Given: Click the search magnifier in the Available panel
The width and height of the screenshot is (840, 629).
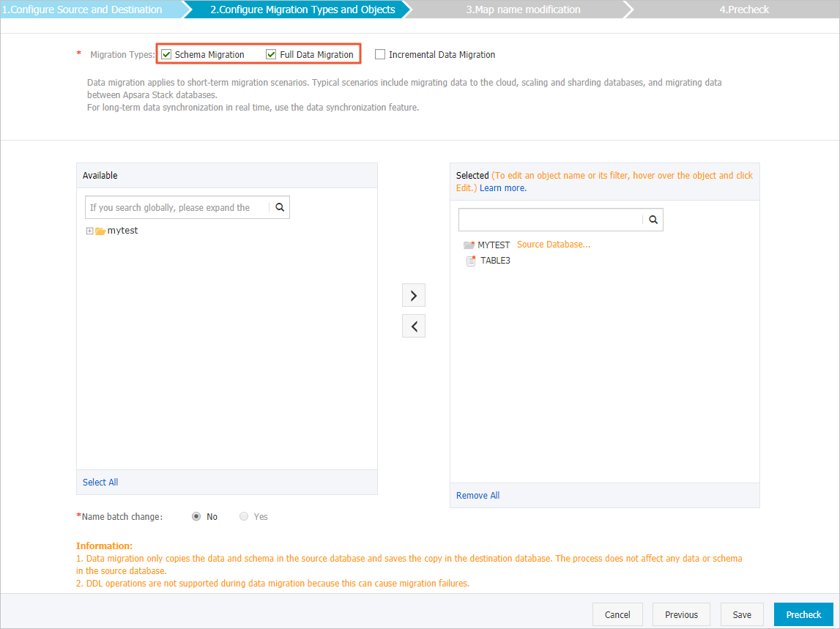Looking at the screenshot, I should point(279,207).
